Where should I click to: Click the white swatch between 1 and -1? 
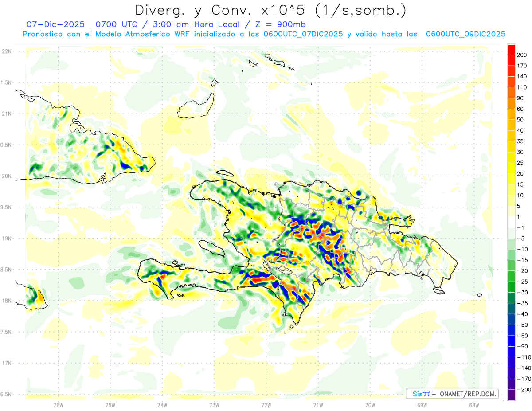(511, 222)
